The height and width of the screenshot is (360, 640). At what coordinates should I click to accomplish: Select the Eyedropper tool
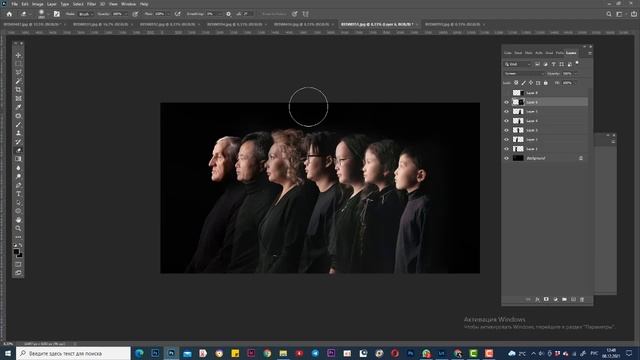tap(18, 107)
